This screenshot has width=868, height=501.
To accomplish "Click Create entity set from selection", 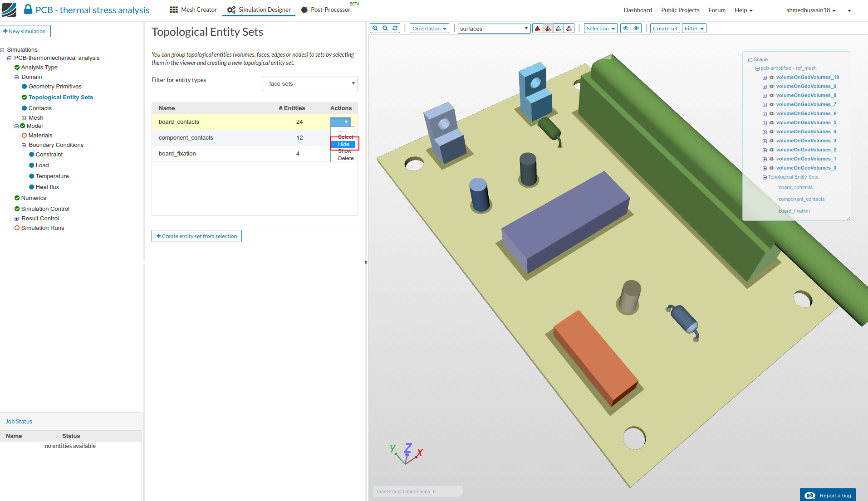I will (x=196, y=236).
